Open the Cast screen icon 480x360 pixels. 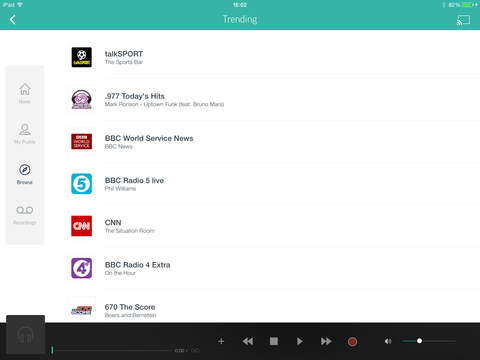(x=463, y=20)
